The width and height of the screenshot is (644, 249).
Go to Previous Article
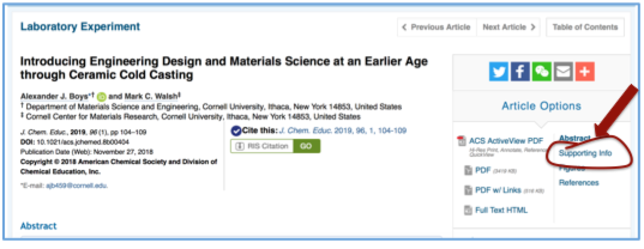point(437,28)
